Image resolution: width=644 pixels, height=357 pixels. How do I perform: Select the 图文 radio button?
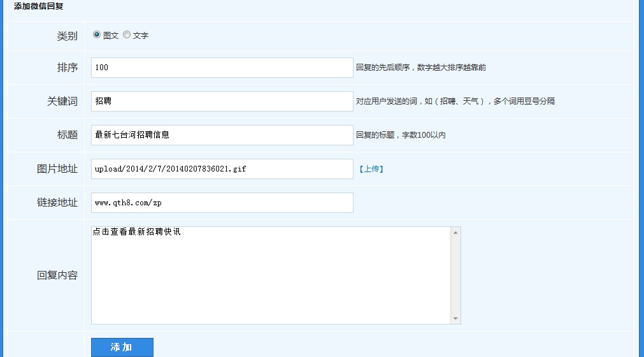[97, 35]
